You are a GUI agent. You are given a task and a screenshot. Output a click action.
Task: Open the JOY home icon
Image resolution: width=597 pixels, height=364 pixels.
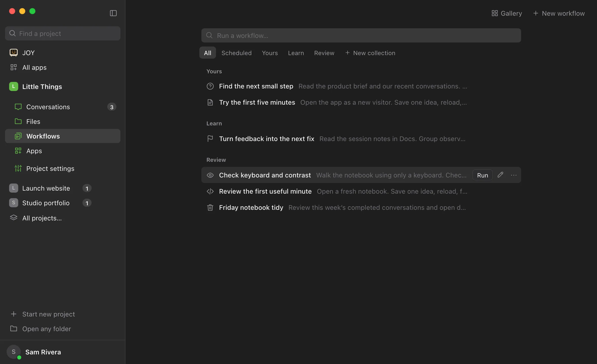coord(14,53)
